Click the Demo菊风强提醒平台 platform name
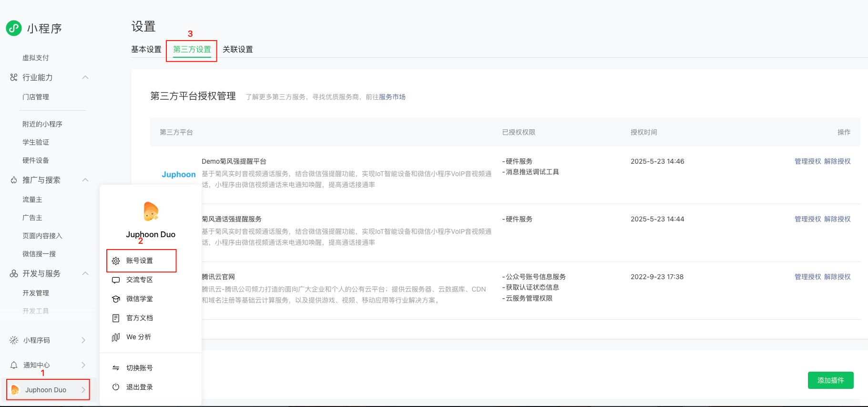This screenshot has height=407, width=868. [234, 161]
